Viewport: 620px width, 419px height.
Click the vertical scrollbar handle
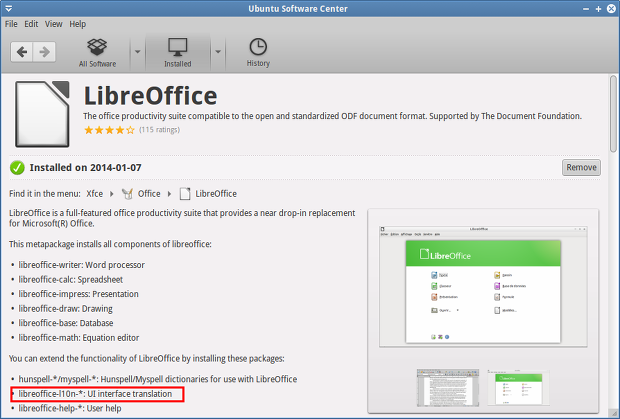pos(613,114)
